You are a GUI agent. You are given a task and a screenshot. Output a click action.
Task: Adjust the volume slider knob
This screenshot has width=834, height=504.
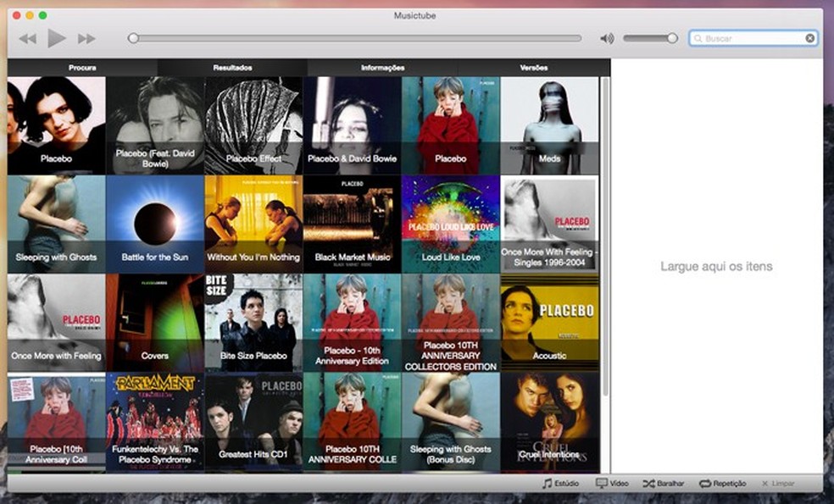pos(672,38)
